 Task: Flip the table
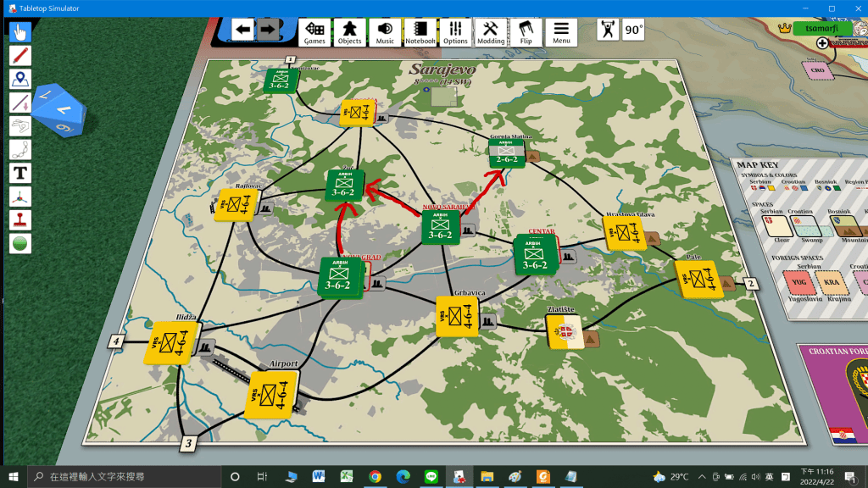(x=526, y=32)
